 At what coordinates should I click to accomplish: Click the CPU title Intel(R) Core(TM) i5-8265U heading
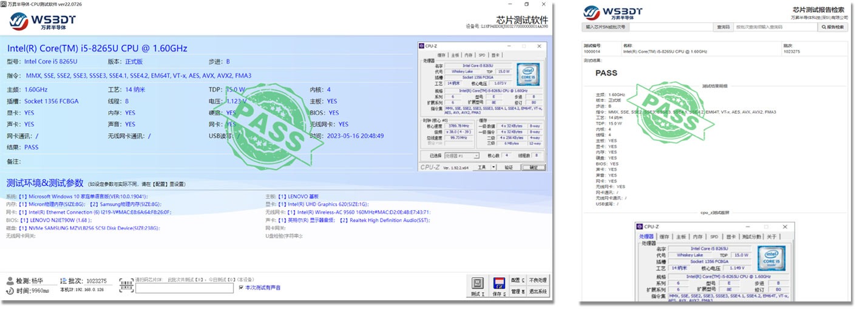(x=97, y=48)
